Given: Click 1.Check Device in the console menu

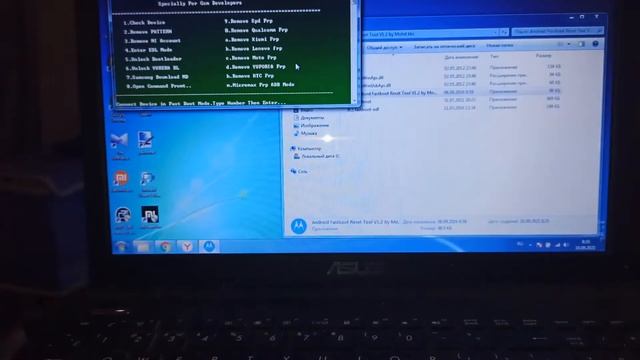Looking at the screenshot, I should pos(144,22).
